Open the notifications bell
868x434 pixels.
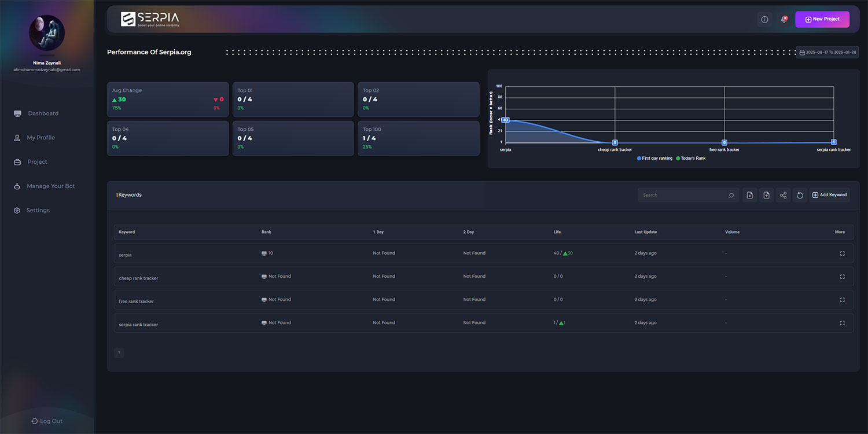(x=784, y=20)
